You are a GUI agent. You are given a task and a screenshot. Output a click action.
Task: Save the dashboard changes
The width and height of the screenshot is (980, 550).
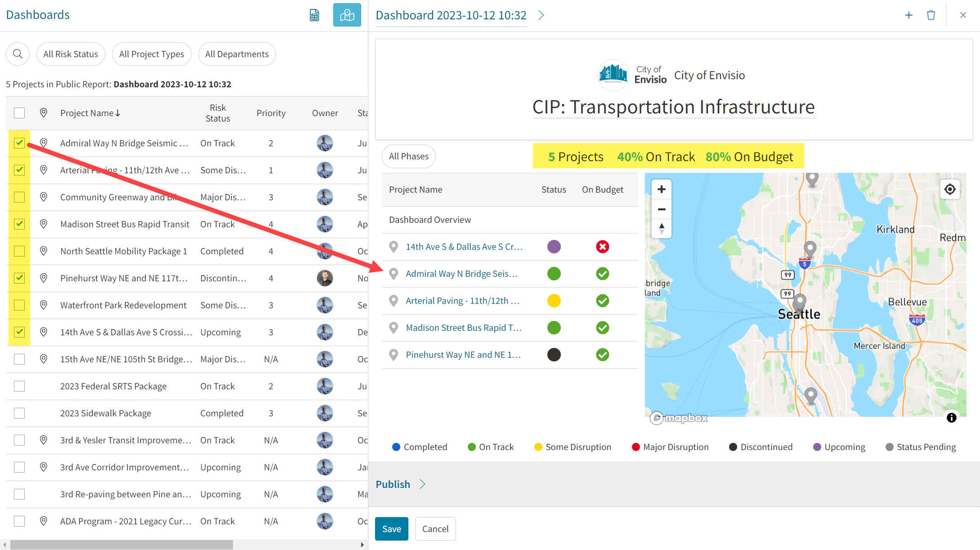[391, 529]
